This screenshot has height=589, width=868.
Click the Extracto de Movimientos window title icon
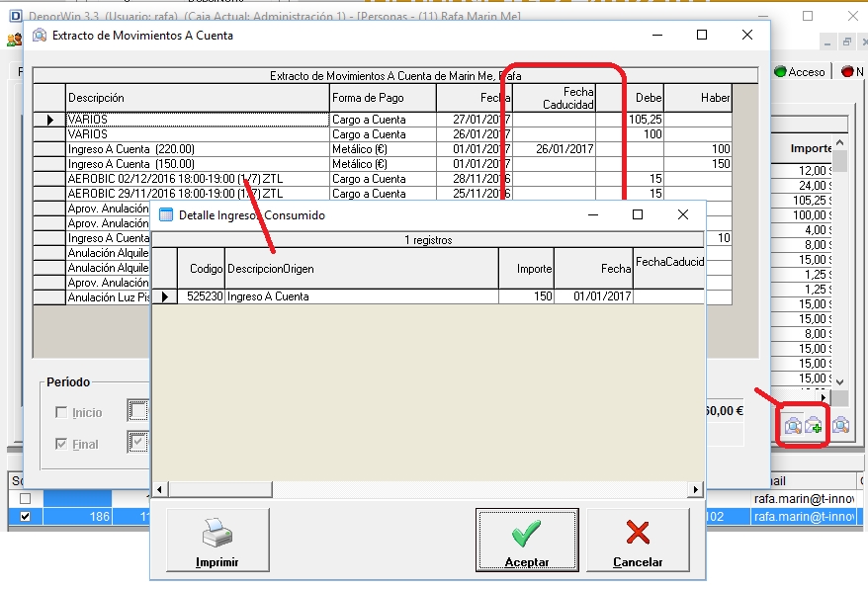pos(40,36)
